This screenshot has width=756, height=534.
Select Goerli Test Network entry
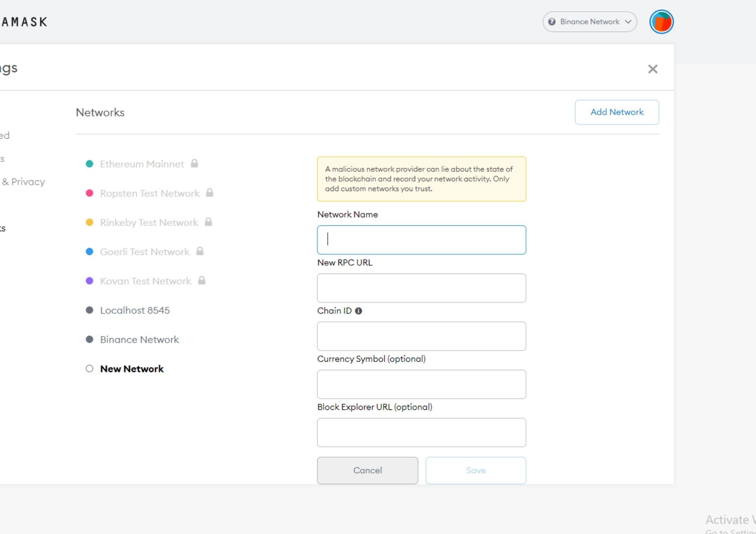point(145,252)
